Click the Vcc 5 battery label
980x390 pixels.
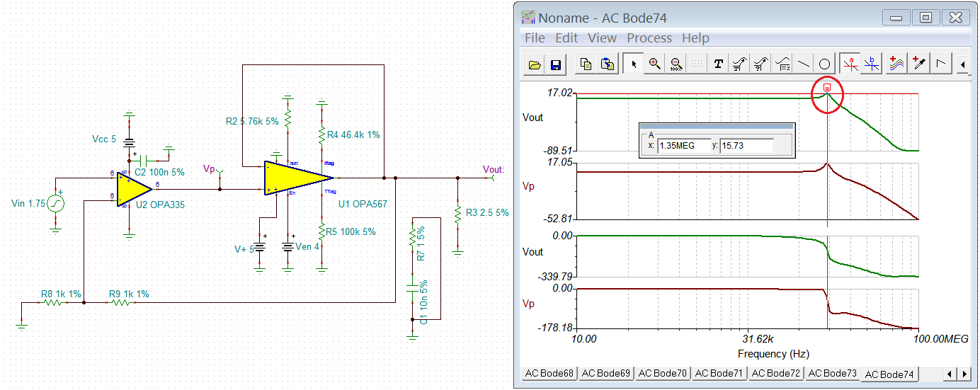click(x=104, y=139)
